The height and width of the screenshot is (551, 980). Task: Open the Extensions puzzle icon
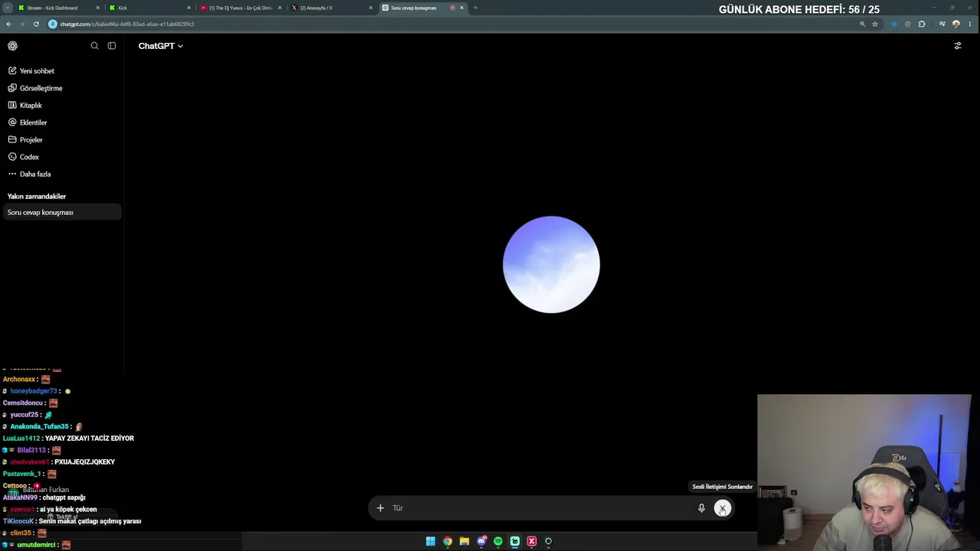[x=922, y=24]
